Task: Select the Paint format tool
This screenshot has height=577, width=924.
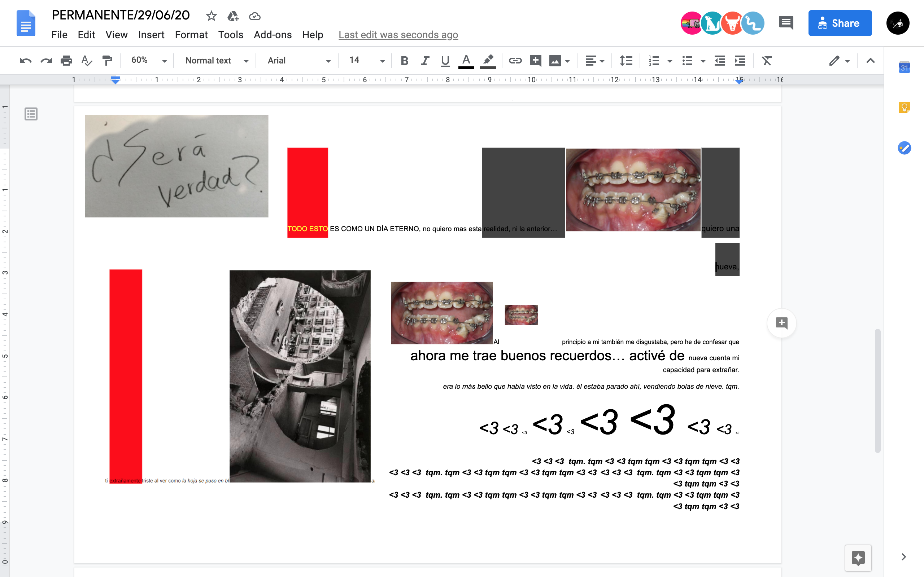Action: [x=107, y=61]
